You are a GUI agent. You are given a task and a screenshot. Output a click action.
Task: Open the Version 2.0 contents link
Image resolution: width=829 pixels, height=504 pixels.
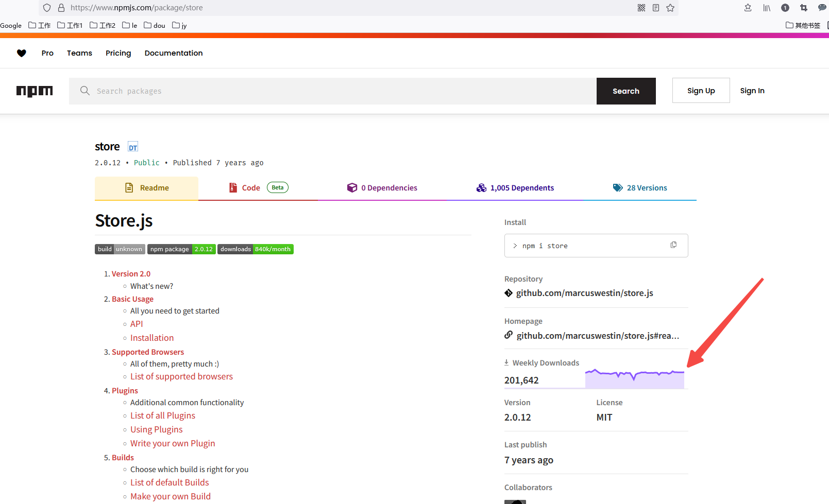131,274
